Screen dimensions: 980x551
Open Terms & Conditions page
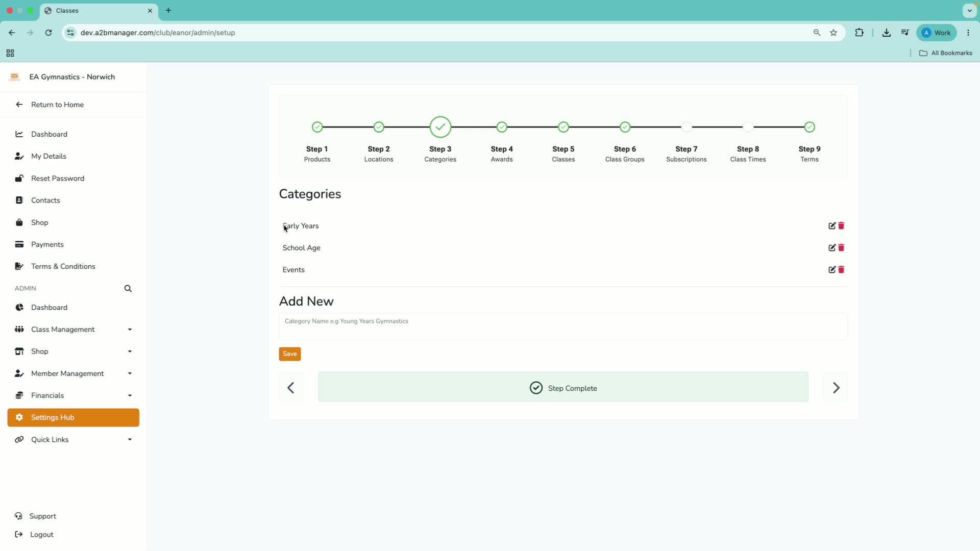[x=63, y=266]
